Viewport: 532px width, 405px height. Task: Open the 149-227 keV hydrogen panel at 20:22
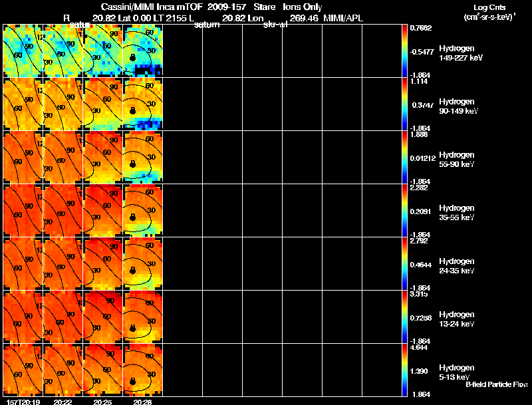(63, 51)
